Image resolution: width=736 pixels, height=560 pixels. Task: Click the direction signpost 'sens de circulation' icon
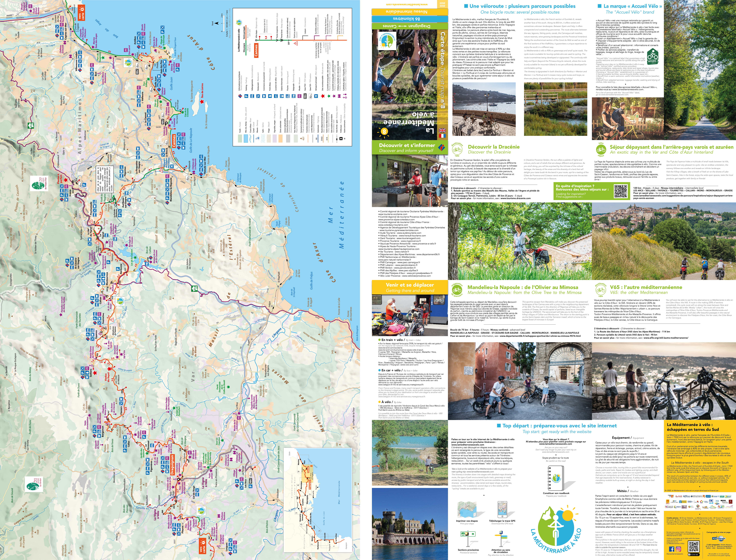(501, 539)
